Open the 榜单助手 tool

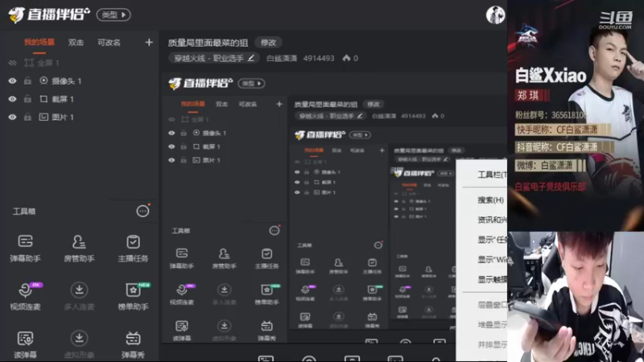coord(133,296)
